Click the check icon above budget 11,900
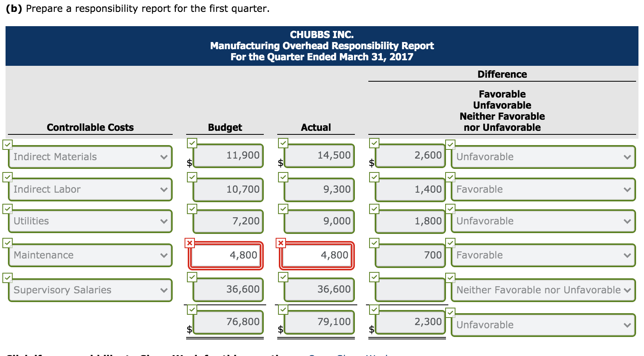The width and height of the screenshot is (644, 356). 192,143
